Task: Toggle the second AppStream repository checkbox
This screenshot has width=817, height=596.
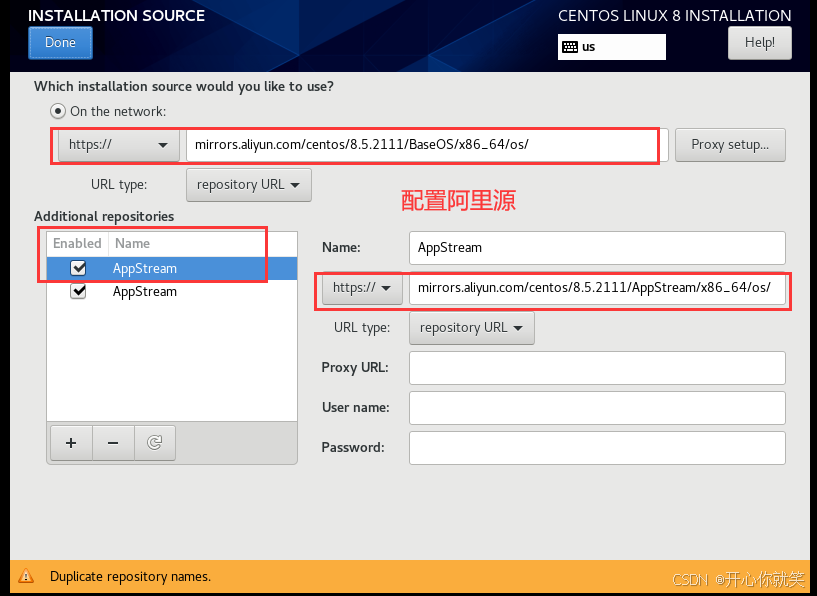Action: [x=78, y=292]
